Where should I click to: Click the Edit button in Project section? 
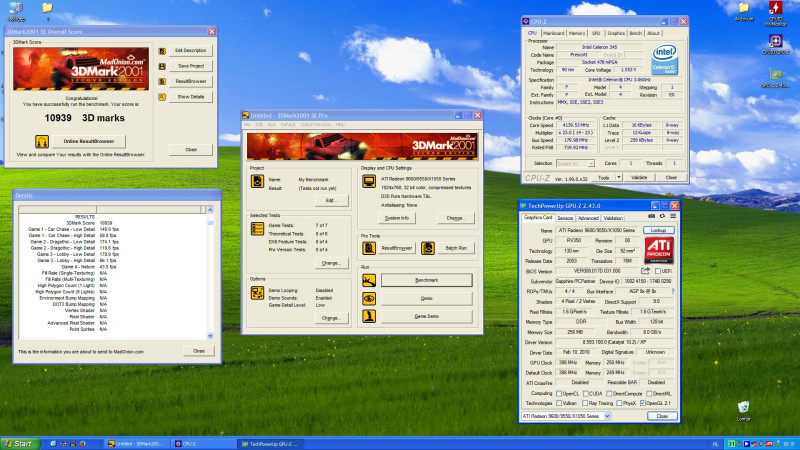331,201
